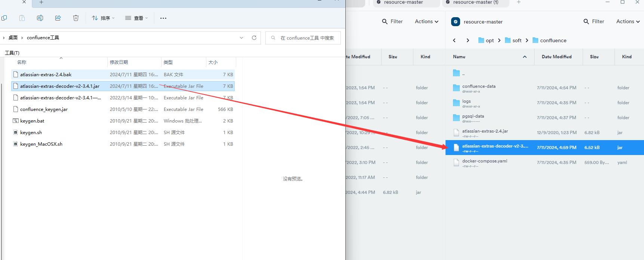Sort by Kind column in right pane

[x=627, y=57]
